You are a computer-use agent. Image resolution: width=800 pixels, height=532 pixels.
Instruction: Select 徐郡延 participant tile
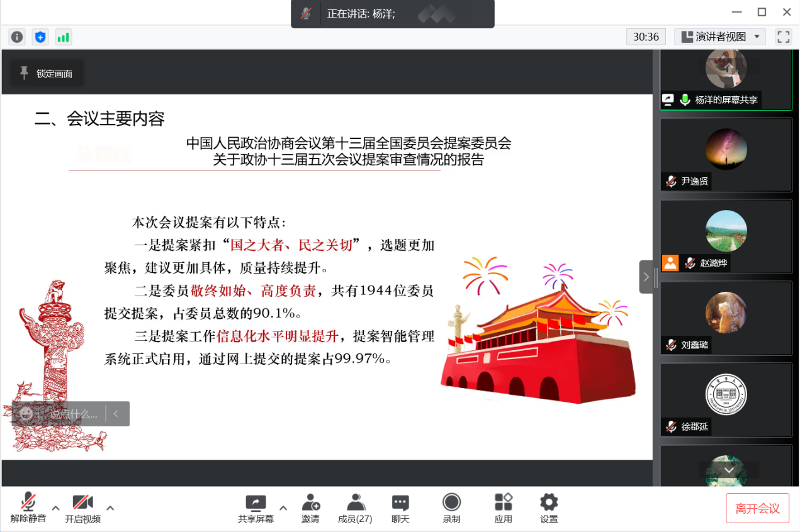726,400
